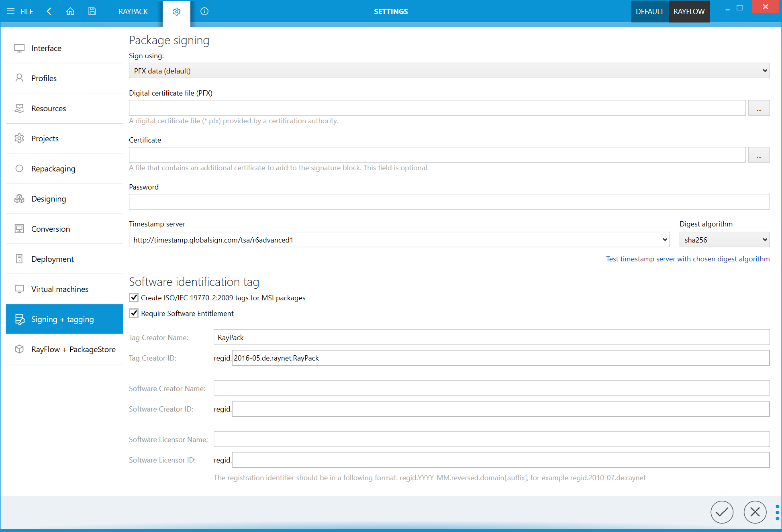Screen dimensions: 782x532
Task: Edit the Tag Creator Name field
Action: [492, 337]
